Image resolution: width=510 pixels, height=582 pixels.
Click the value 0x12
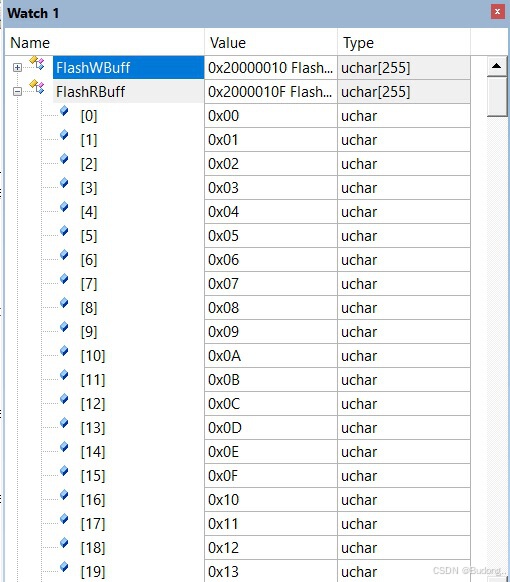[x=223, y=547]
